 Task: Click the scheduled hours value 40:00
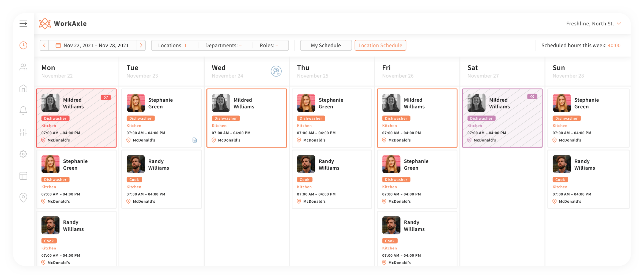pyautogui.click(x=614, y=45)
